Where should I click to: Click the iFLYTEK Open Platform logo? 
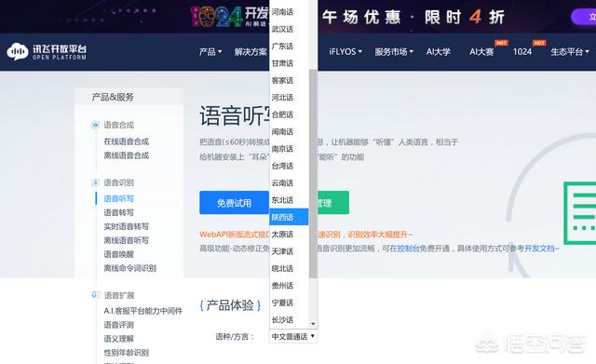tap(47, 52)
